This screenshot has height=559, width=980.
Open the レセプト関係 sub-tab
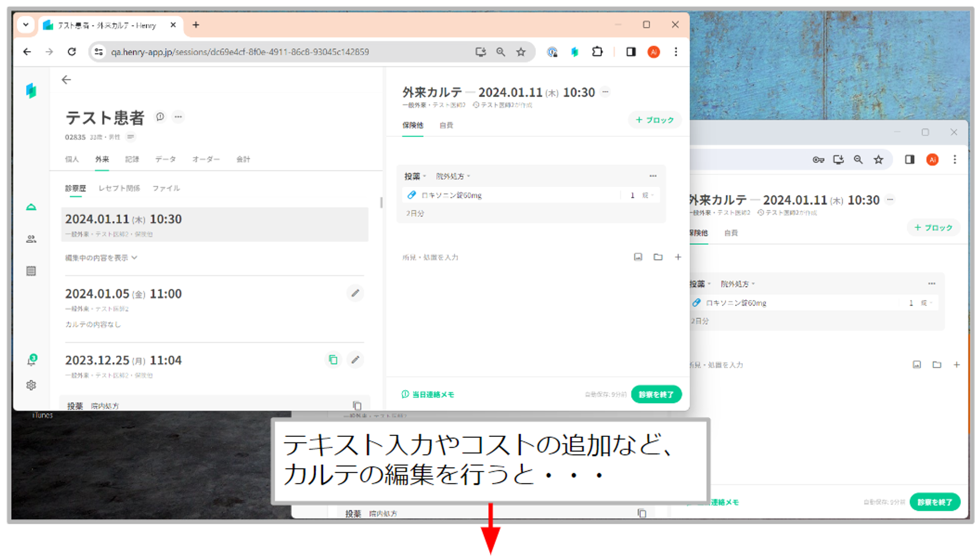tap(119, 188)
